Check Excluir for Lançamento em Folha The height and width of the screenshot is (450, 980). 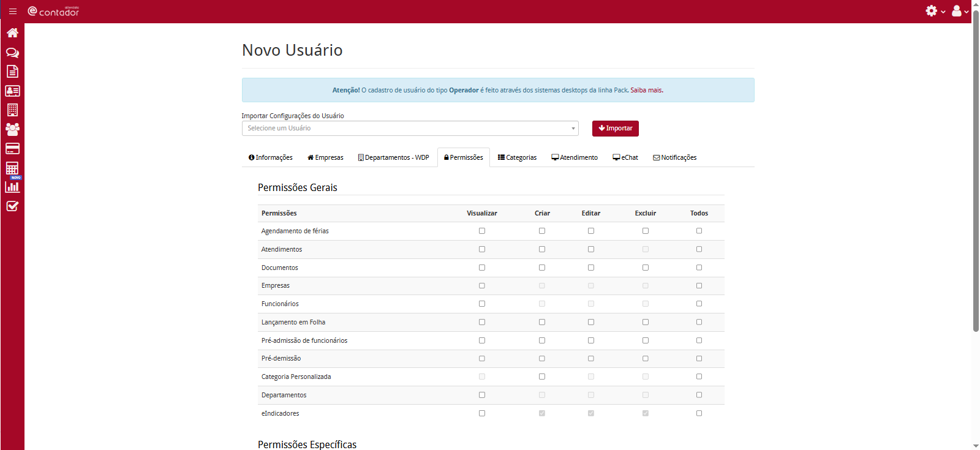tap(646, 322)
